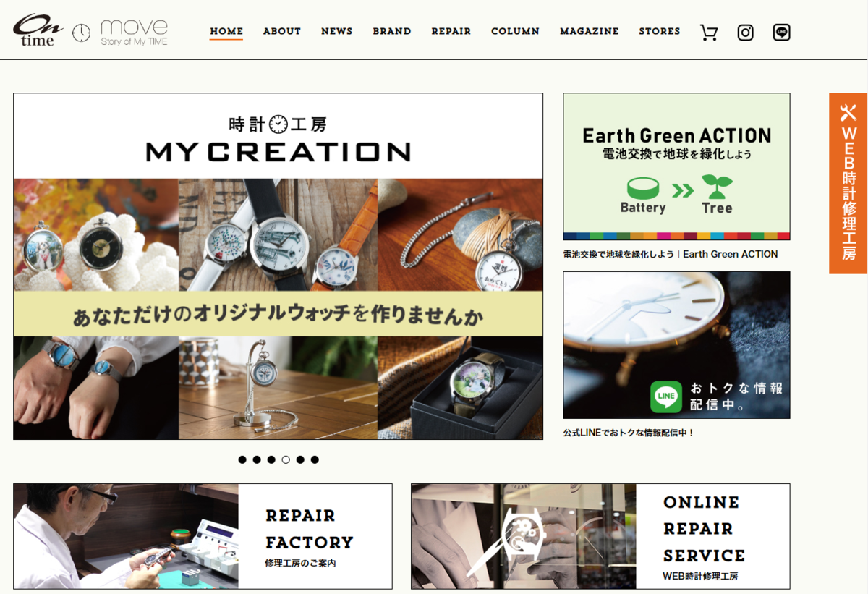The width and height of the screenshot is (868, 594).
Task: Click the wrench icon on orange side tab
Action: pyautogui.click(x=848, y=112)
